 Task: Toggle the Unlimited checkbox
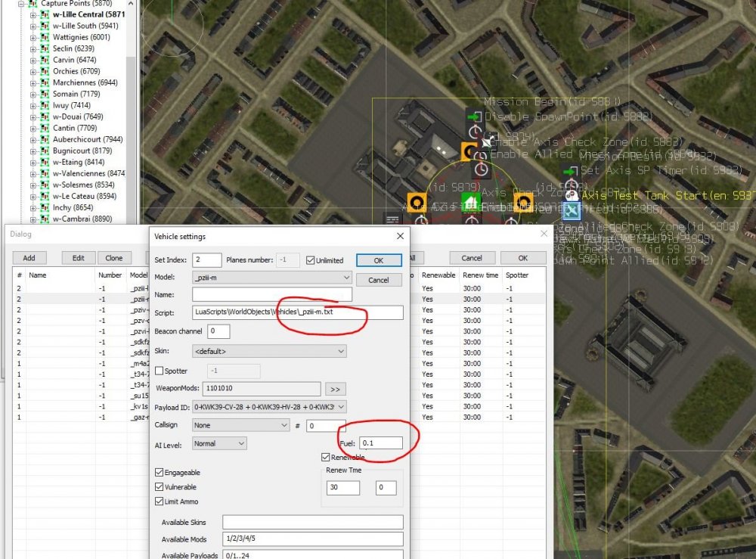coord(311,260)
